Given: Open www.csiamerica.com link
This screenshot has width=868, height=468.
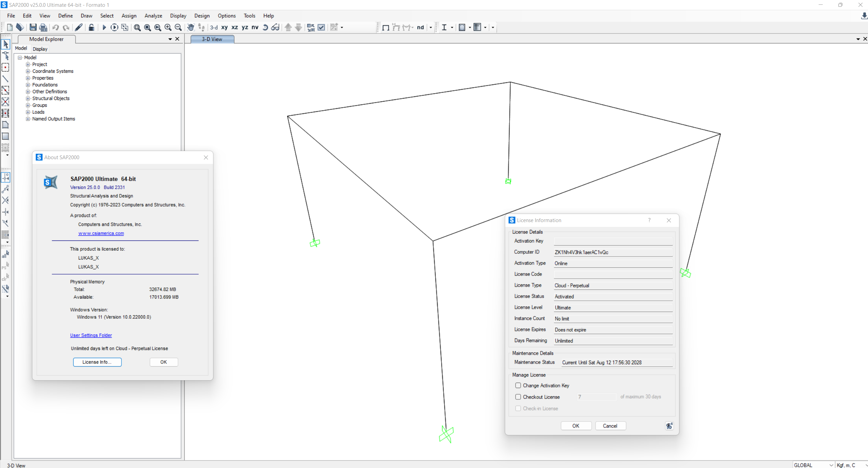Looking at the screenshot, I should (101, 233).
